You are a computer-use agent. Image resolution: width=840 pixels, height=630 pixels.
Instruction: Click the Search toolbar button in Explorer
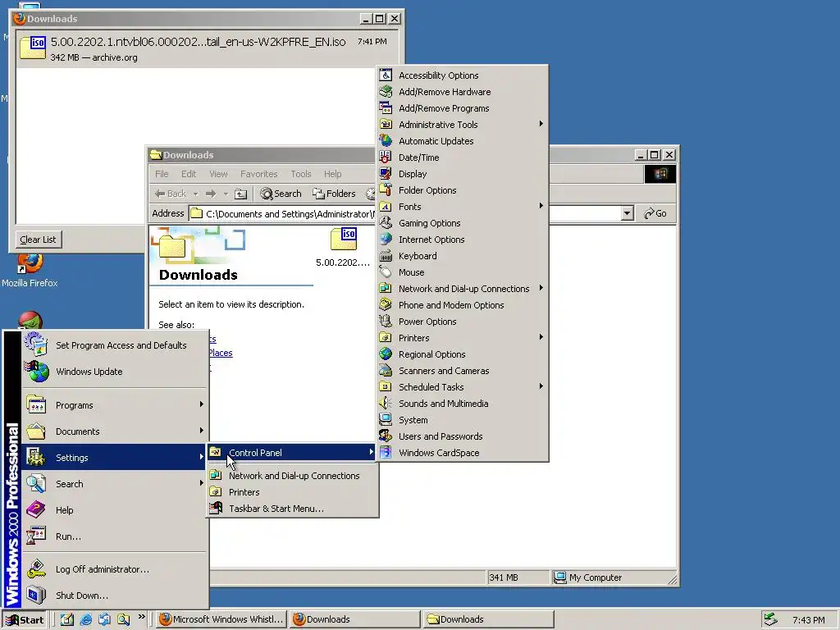tap(281, 194)
